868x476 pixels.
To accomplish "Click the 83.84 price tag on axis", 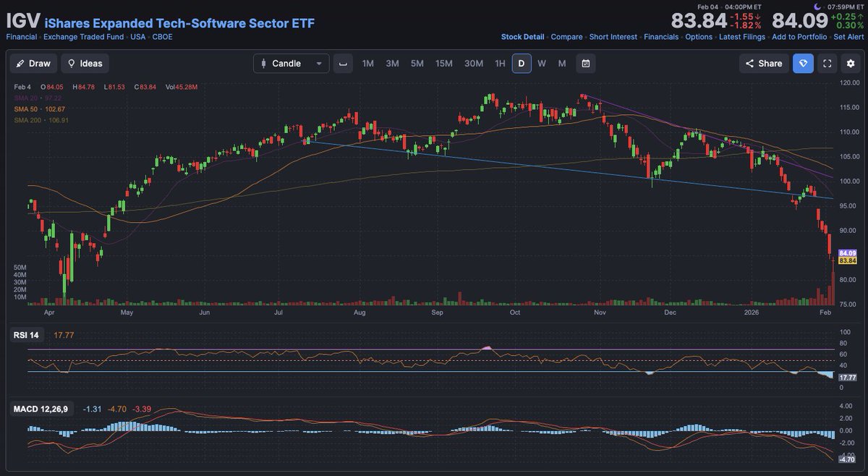I will coord(847,260).
